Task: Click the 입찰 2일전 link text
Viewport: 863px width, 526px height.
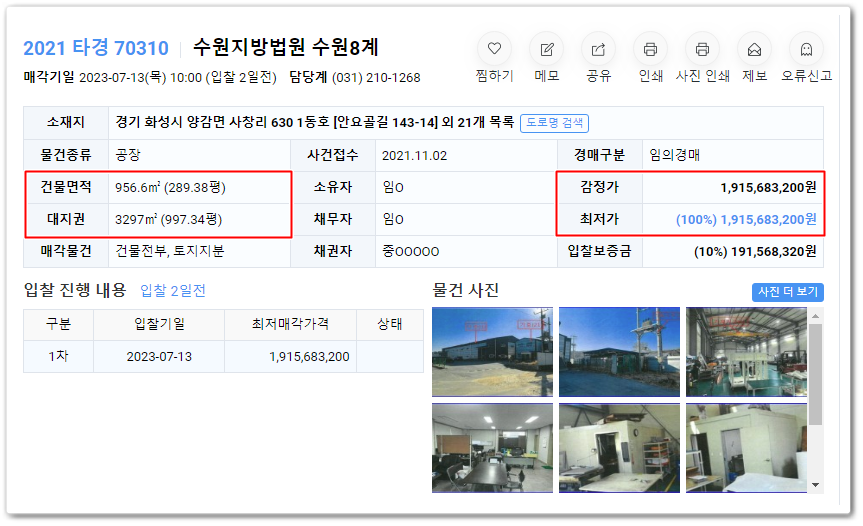Action: point(173,290)
